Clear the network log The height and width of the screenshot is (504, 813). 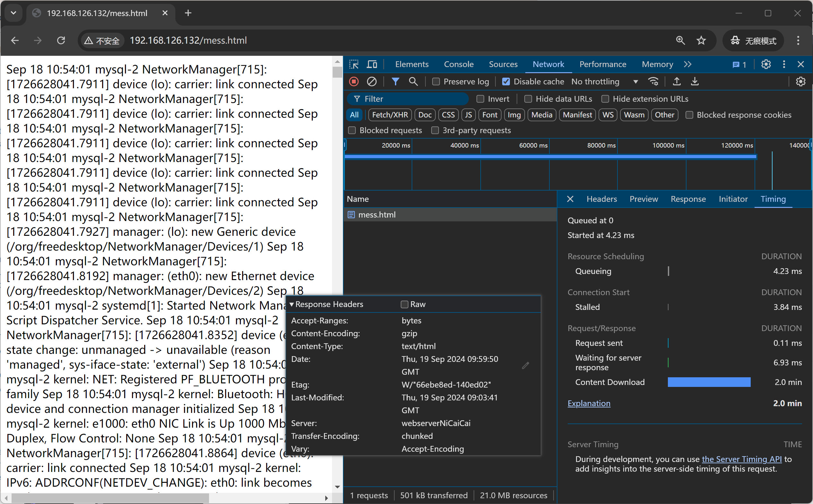(x=372, y=82)
